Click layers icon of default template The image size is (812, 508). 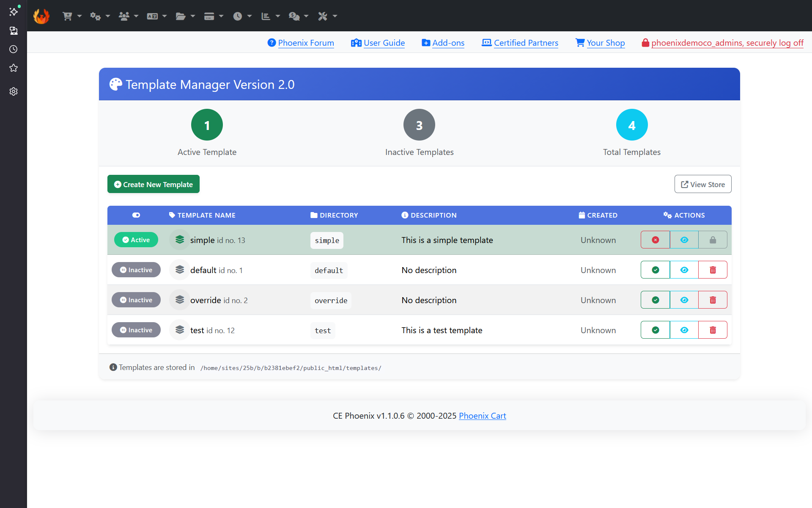[180, 270]
